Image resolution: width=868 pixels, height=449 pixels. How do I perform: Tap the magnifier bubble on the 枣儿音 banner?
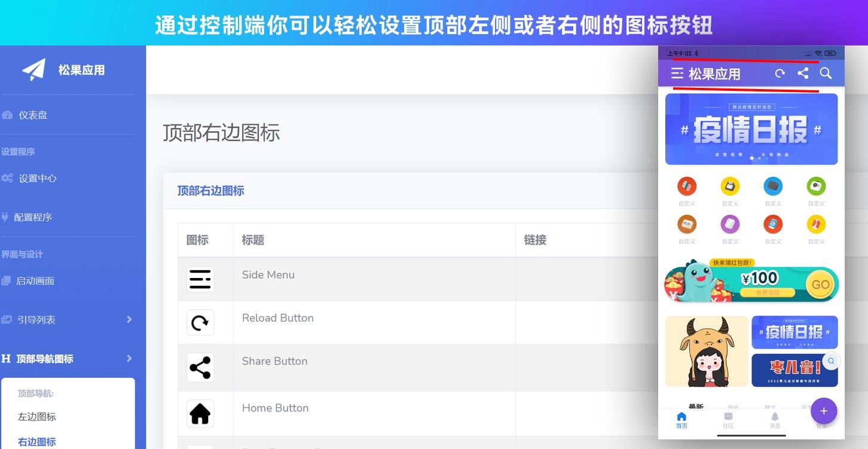pos(830,361)
